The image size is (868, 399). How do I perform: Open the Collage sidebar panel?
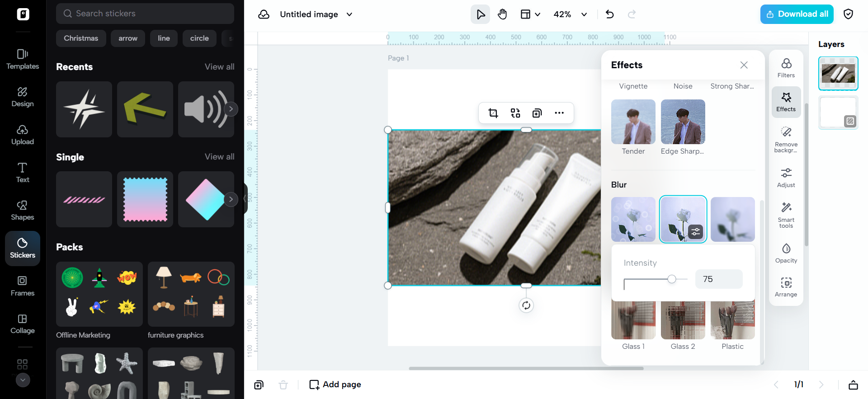[x=23, y=324]
